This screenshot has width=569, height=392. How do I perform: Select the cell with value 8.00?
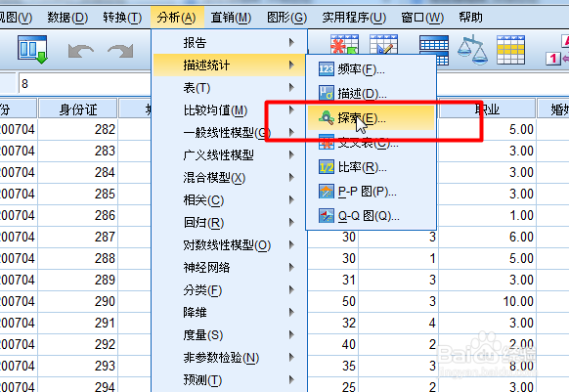(x=487, y=366)
